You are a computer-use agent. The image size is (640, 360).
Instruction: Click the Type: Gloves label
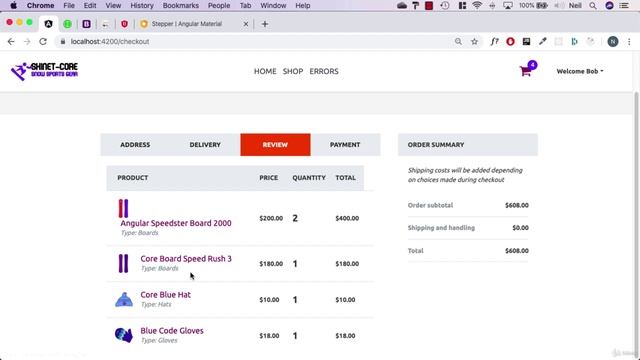[159, 340]
